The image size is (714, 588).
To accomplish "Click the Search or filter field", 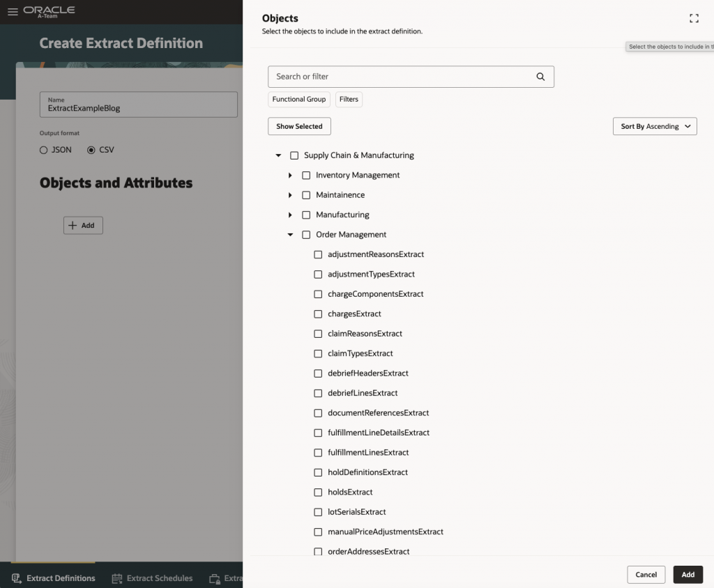I will (x=401, y=77).
